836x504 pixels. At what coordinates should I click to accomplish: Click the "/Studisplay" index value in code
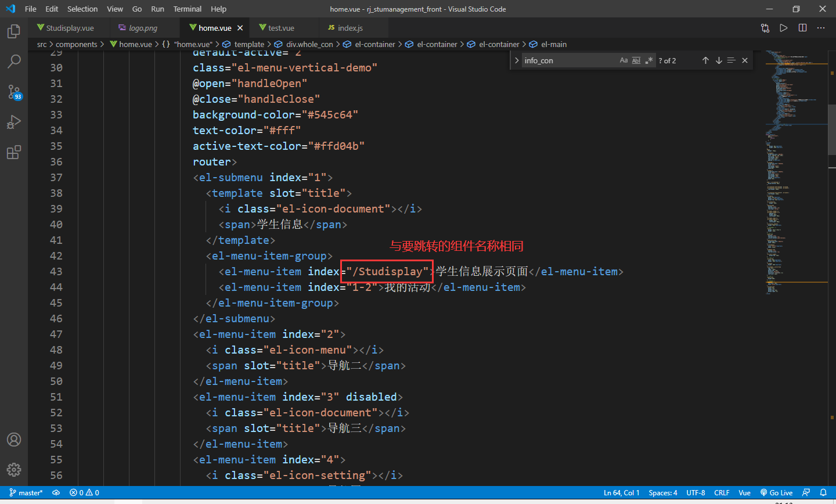pos(387,271)
